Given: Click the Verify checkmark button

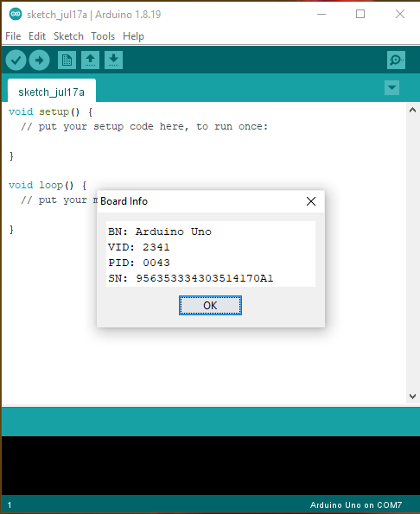Looking at the screenshot, I should point(16,60).
